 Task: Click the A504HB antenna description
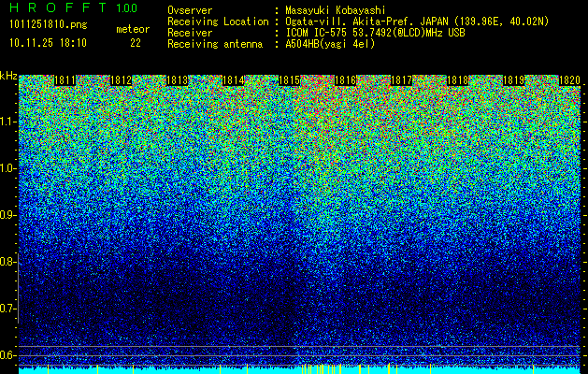[x=330, y=44]
